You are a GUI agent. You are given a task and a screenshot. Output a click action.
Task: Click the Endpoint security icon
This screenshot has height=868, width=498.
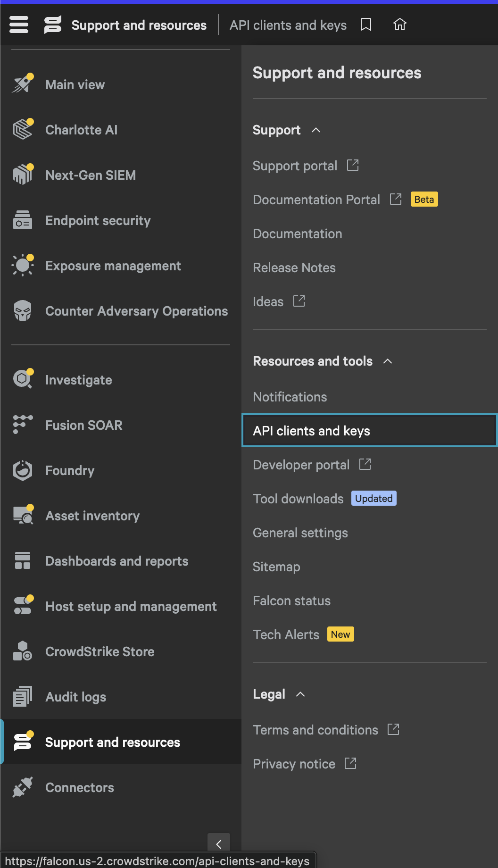[23, 220]
